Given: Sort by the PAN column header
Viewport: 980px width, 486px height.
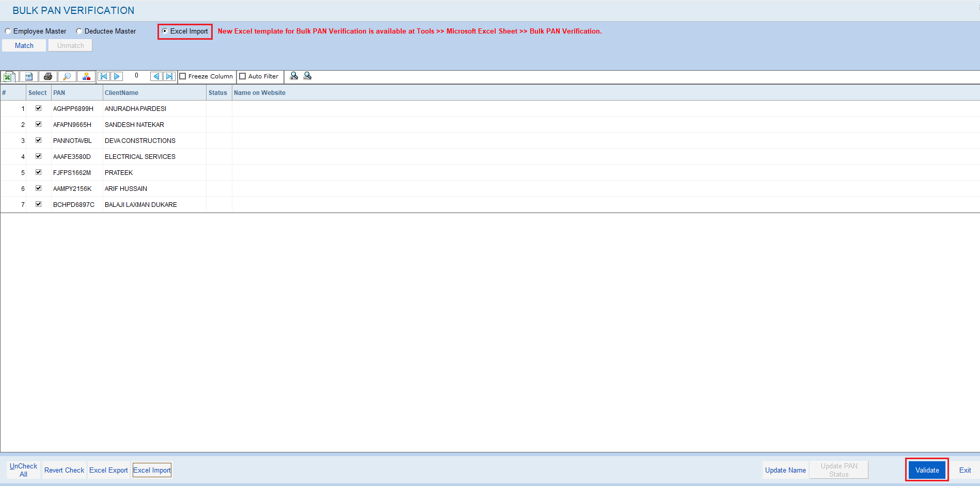Looking at the screenshot, I should coord(77,93).
